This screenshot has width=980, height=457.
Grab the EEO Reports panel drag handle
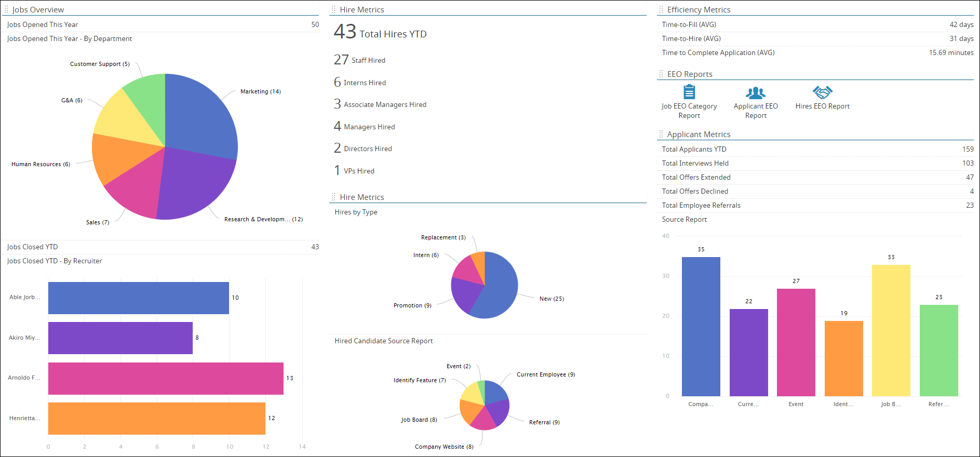point(661,74)
